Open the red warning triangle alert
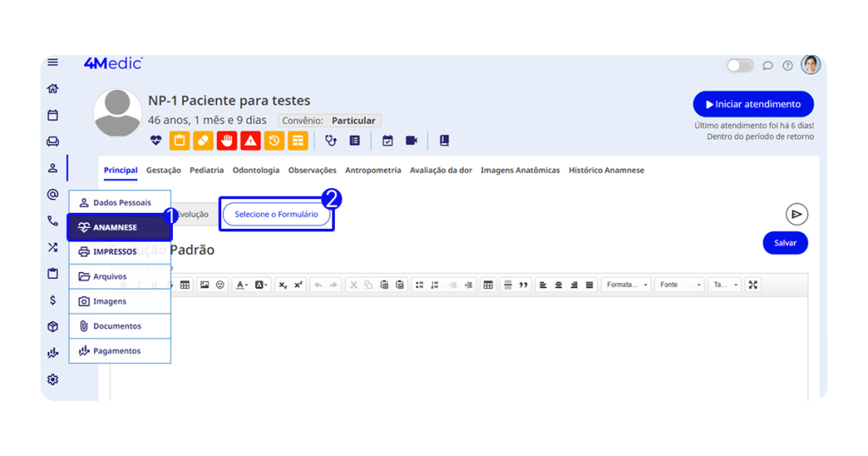This screenshot has width=868, height=456. click(250, 141)
